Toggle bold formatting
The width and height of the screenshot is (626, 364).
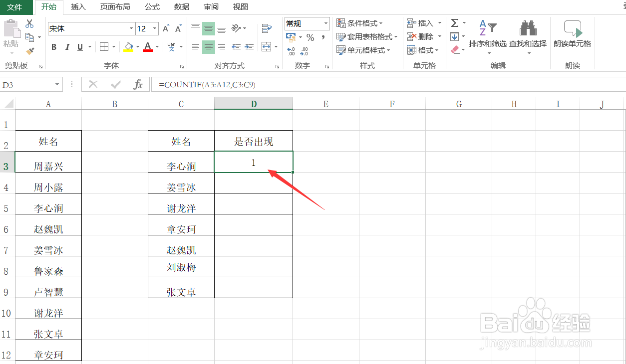pos(54,47)
